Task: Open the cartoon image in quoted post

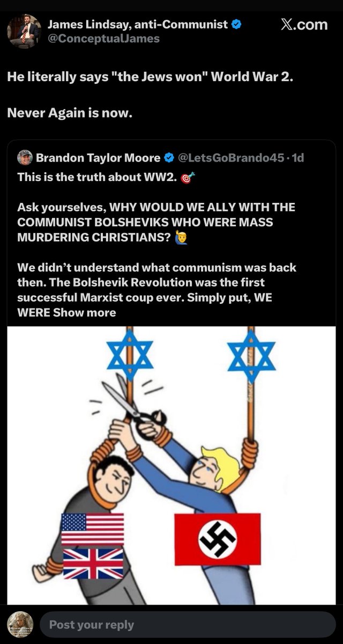Action: 171,465
